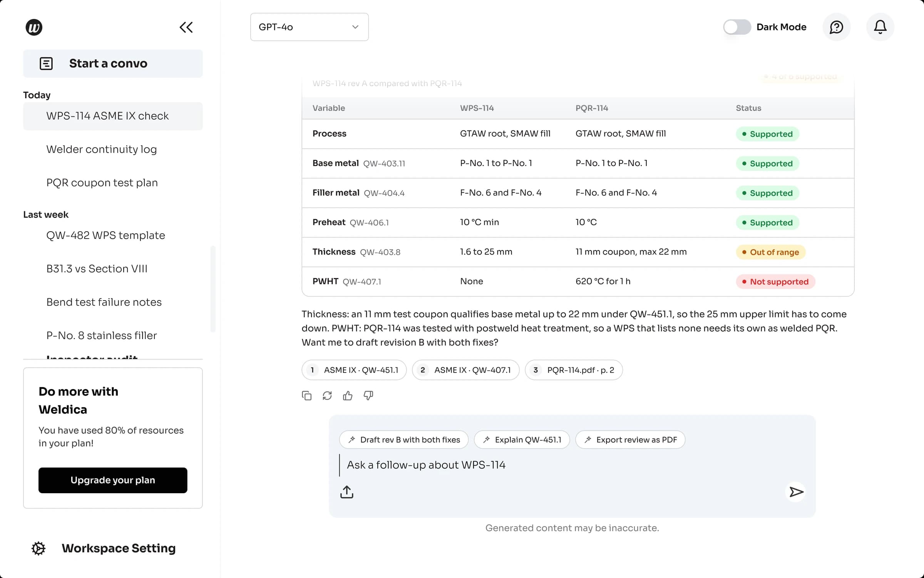
Task: Open WPS-114 ASME IX check conversation
Action: [x=113, y=116]
